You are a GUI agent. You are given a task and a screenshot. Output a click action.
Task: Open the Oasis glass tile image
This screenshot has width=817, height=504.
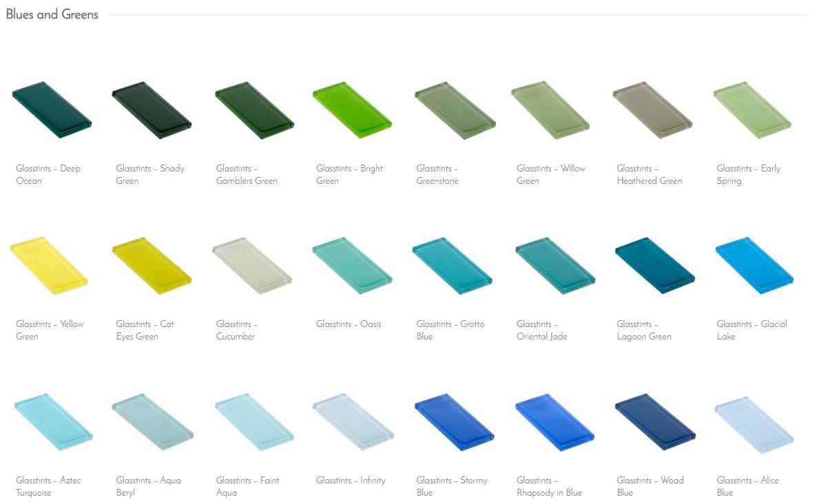[352, 266]
